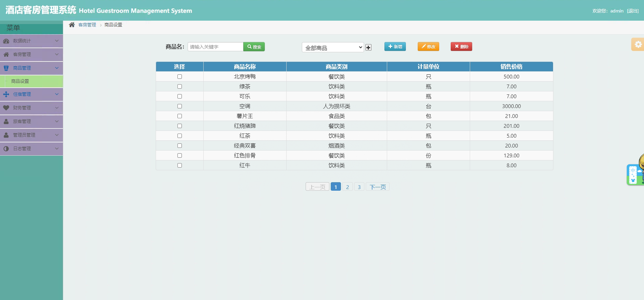This screenshot has height=300, width=644.
Task: Open the 全部商品 category dropdown
Action: 333,48
